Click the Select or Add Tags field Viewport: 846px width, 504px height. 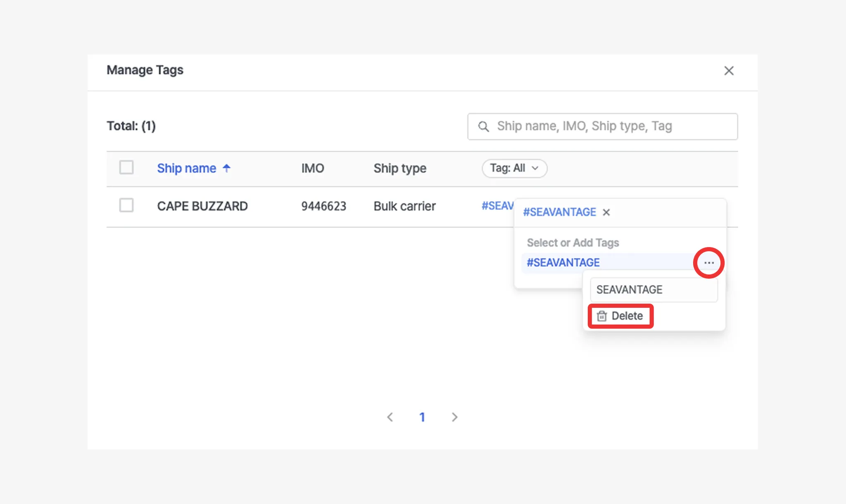coord(573,242)
